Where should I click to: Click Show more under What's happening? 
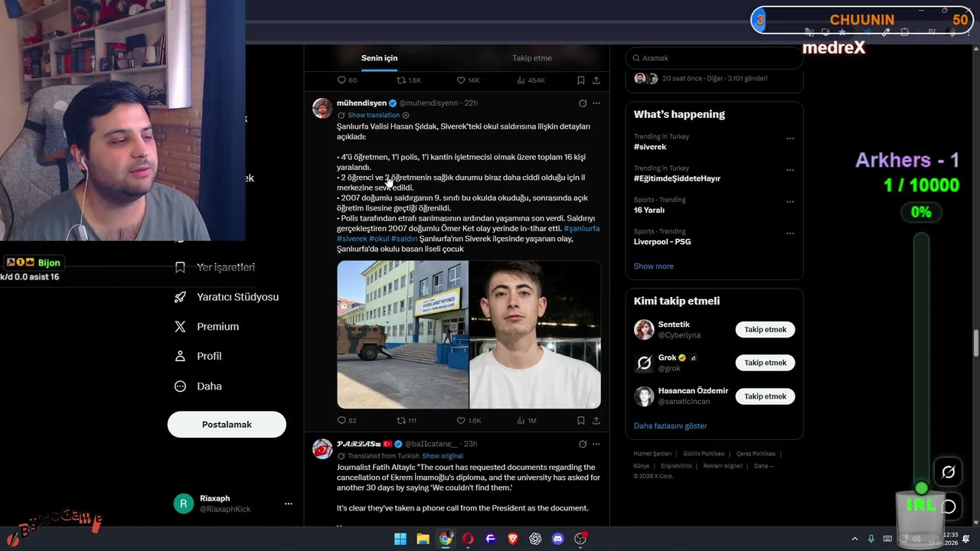coord(654,266)
